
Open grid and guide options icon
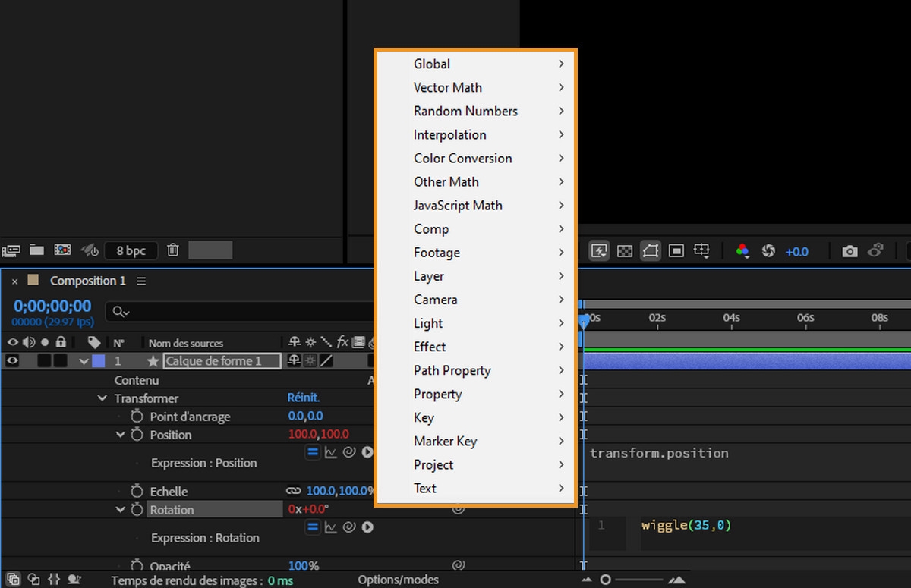click(x=701, y=251)
